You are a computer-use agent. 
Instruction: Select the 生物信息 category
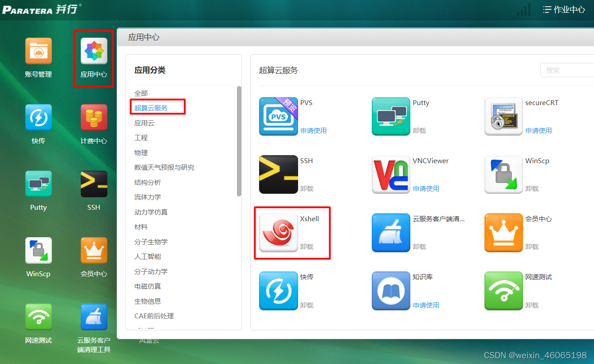(148, 301)
